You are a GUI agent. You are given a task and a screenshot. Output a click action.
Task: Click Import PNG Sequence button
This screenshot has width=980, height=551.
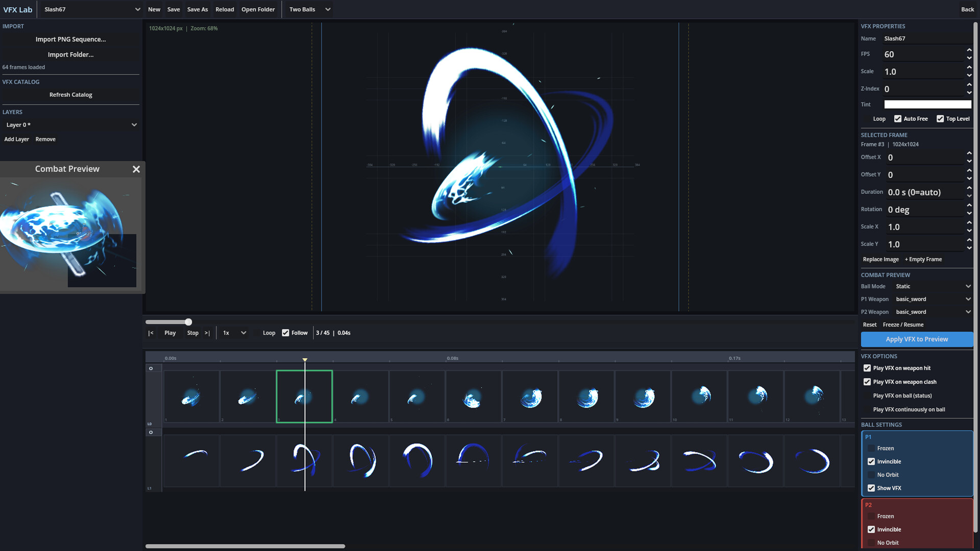tap(70, 39)
